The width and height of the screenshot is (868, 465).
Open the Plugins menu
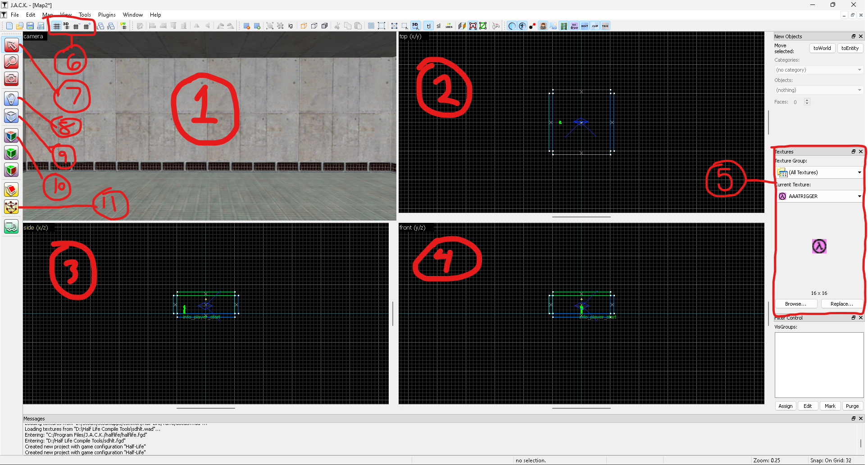tap(107, 15)
